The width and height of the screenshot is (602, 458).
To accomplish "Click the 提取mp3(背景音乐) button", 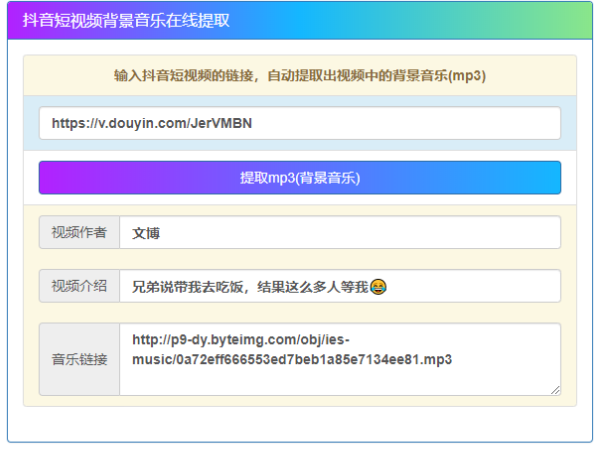I will coord(300,178).
